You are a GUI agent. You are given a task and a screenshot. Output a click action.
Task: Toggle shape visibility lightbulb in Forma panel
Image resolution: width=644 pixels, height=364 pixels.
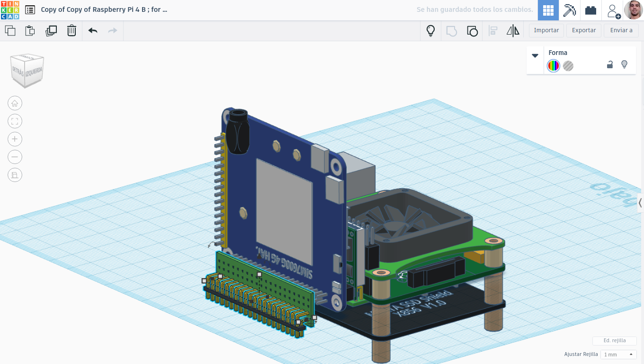tap(624, 64)
